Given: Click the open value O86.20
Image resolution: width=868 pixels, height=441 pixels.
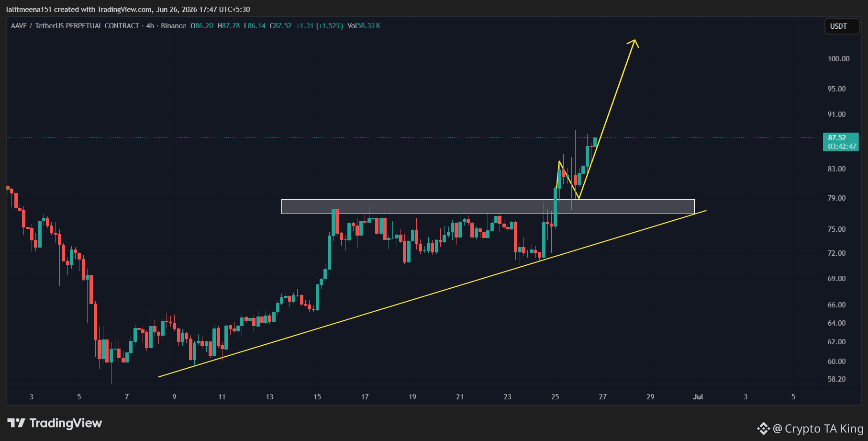Looking at the screenshot, I should (x=202, y=26).
